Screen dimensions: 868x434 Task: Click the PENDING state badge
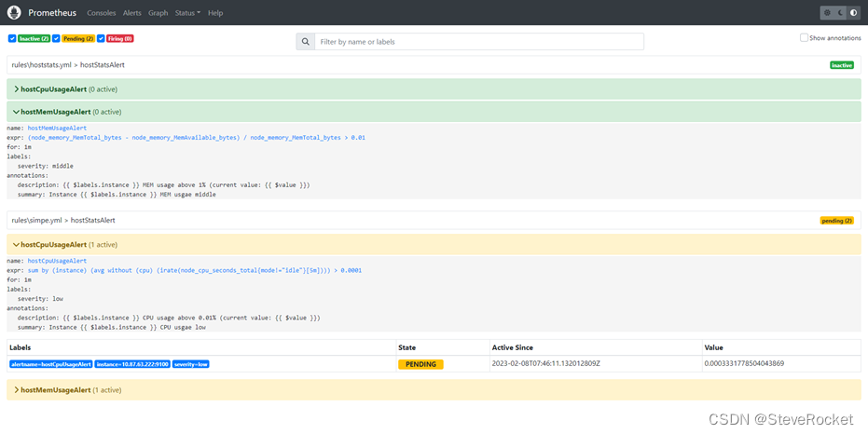pos(420,364)
